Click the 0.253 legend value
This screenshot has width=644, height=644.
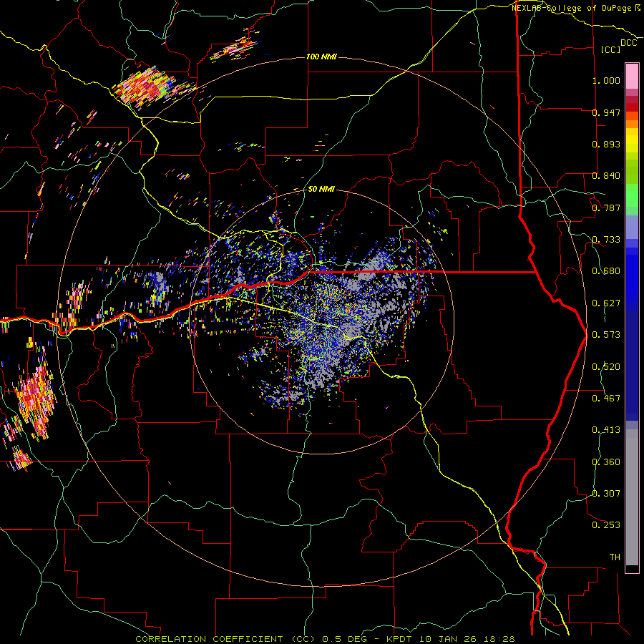(x=606, y=525)
